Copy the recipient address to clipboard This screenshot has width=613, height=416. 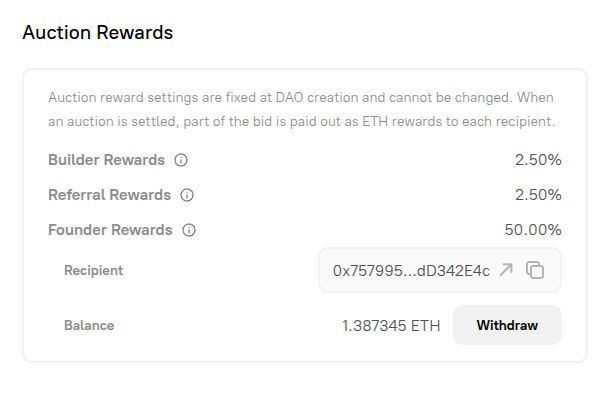[535, 270]
